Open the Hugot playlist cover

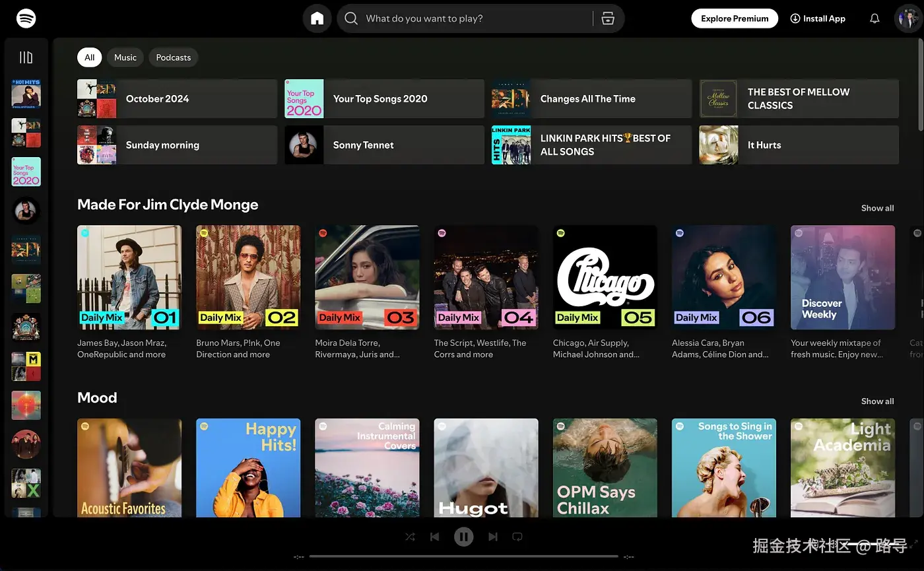[486, 468]
